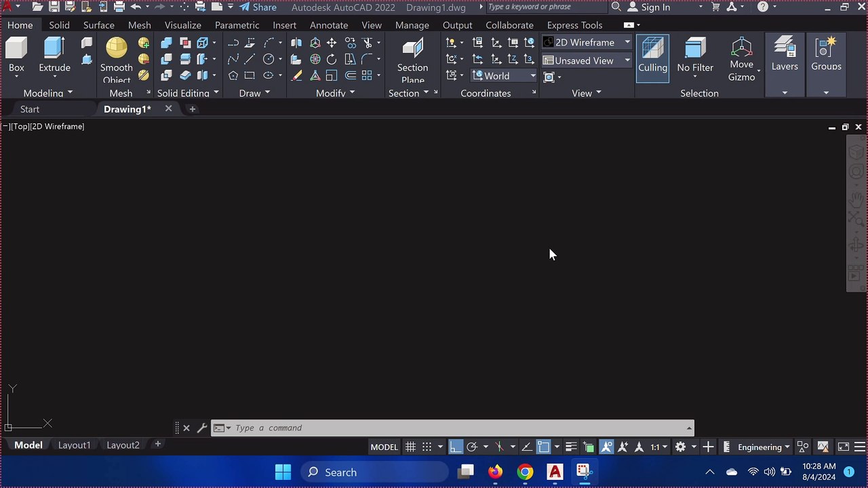The width and height of the screenshot is (868, 488).
Task: Toggle Ortho mode in status bar
Action: (x=456, y=447)
